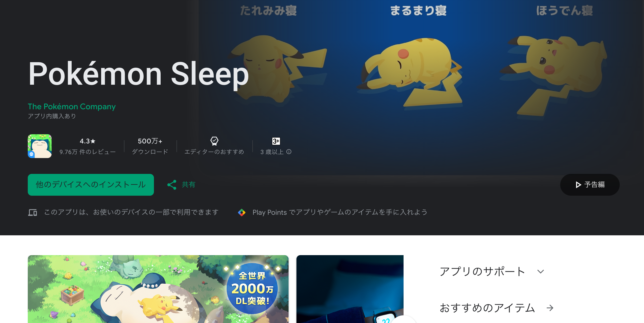Open the 2000万 DL突破 Snorlax screenshot
This screenshot has height=323, width=644.
[x=158, y=289]
